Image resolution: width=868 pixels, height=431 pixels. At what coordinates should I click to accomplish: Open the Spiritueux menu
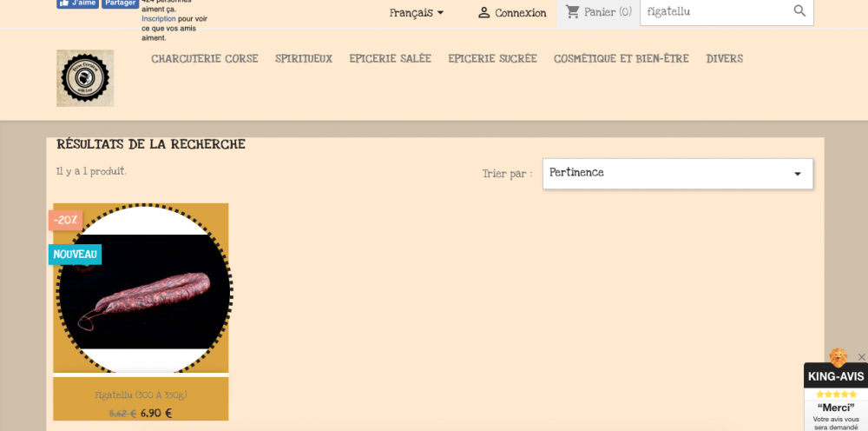303,59
